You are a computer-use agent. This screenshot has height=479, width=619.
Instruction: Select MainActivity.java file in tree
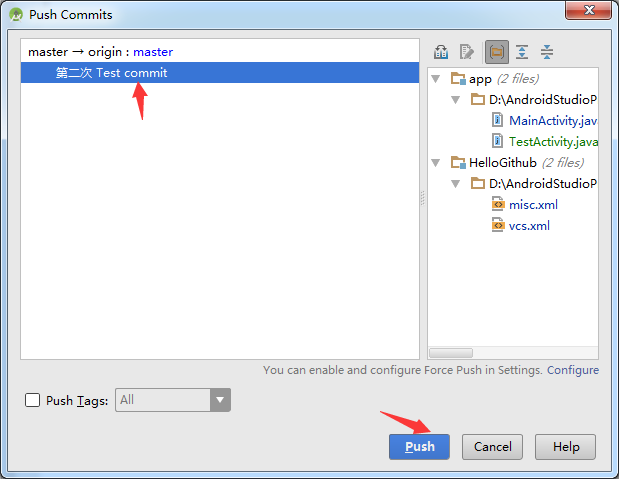(x=553, y=120)
